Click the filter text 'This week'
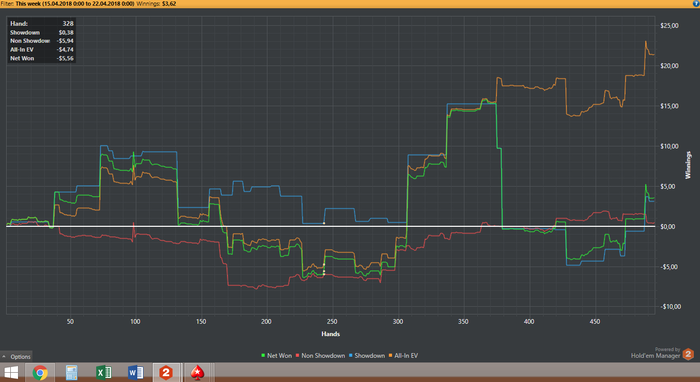 (x=28, y=4)
